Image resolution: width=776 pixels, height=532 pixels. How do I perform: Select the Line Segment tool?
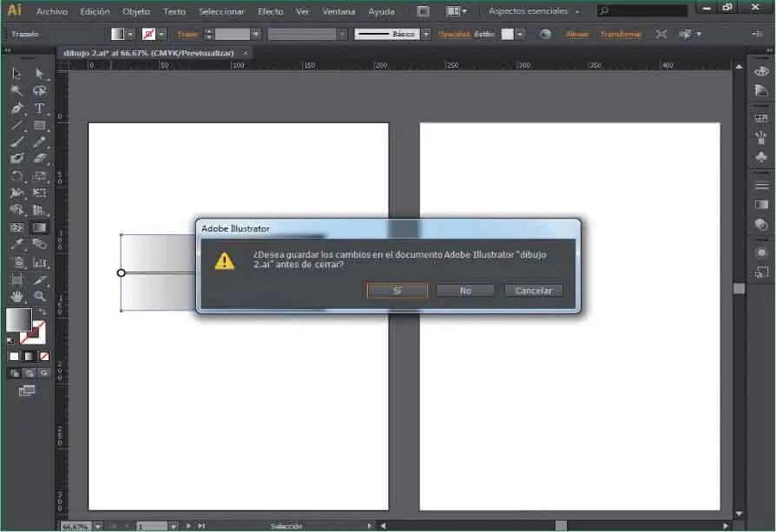tap(16, 125)
